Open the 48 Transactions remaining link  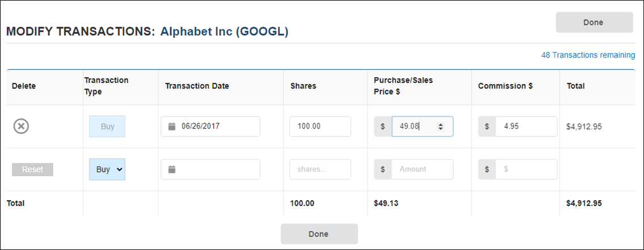(x=588, y=55)
